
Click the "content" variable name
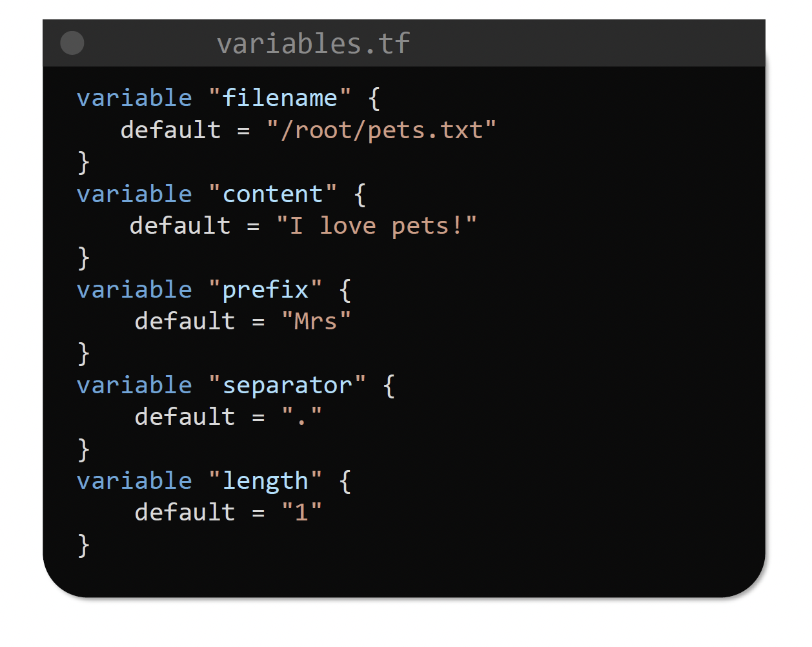pos(272,194)
